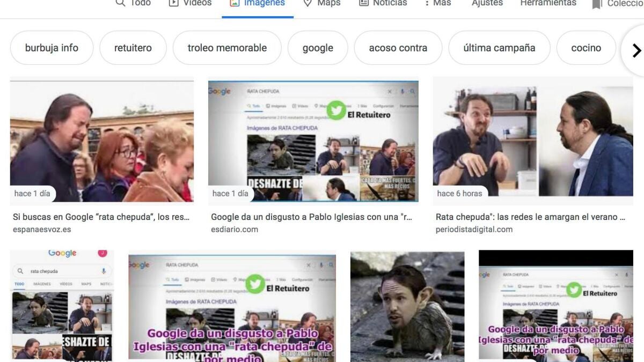
Task: Select the "burbuja info" filter chip
Action: pos(52,48)
